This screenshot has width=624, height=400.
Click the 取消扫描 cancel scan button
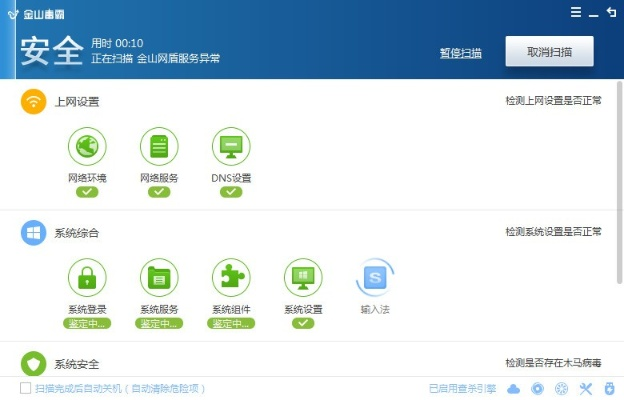pos(549,51)
